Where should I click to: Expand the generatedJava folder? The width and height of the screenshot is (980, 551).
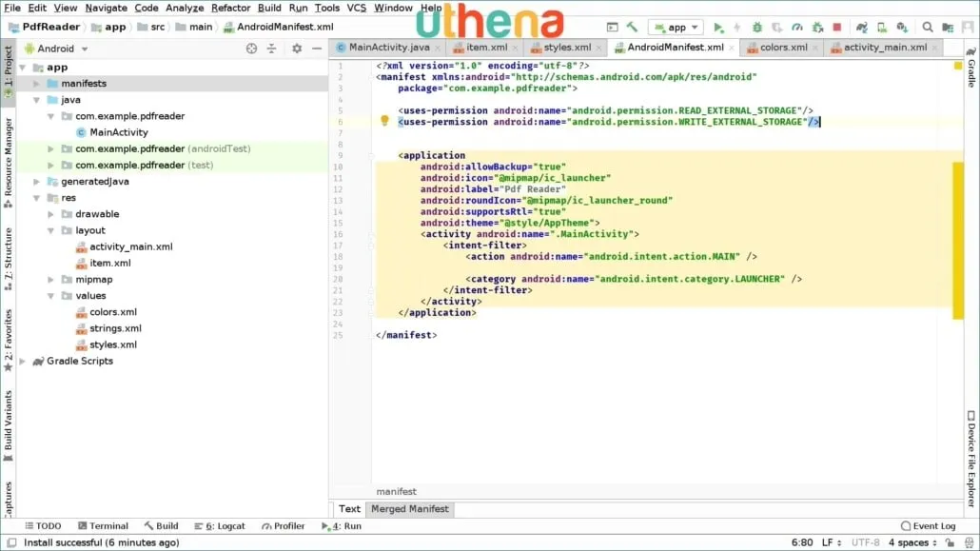[x=36, y=182]
